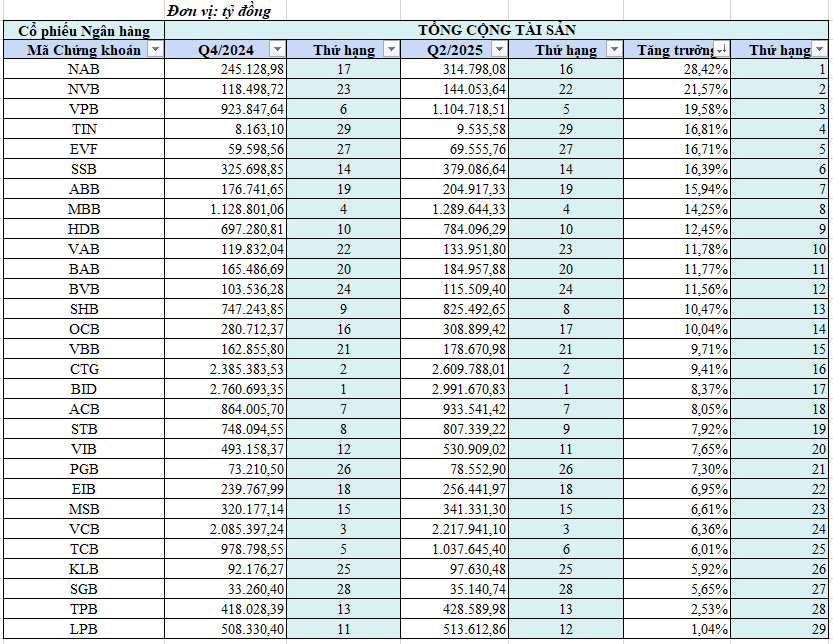This screenshot has width=833, height=644.
Task: Open the last Thứ hạng filter dropdown
Action: click(x=819, y=49)
